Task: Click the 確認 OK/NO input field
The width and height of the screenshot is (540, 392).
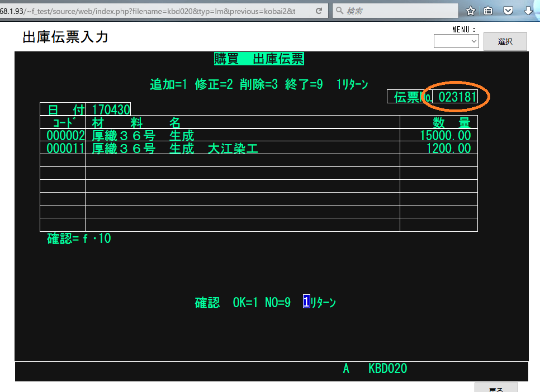Action: (x=306, y=302)
